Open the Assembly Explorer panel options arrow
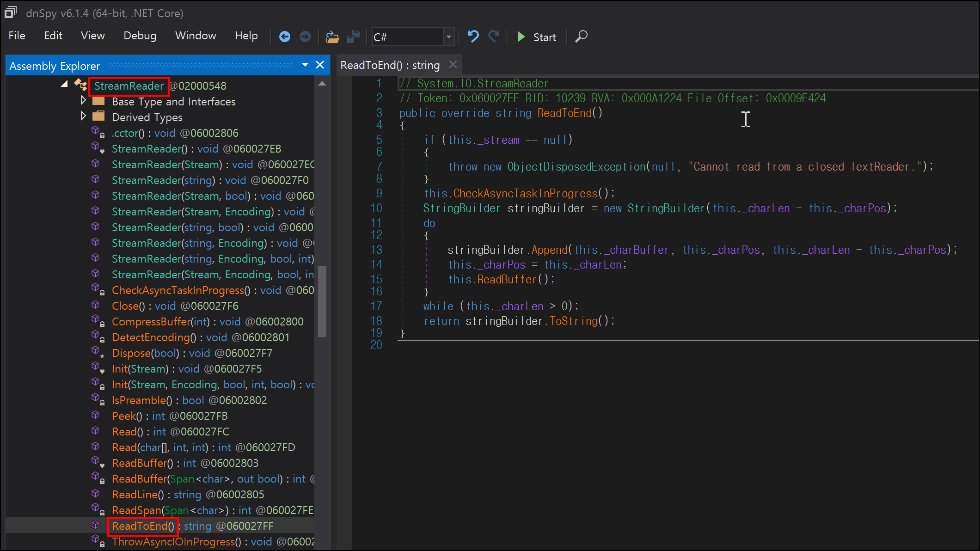 tap(305, 65)
